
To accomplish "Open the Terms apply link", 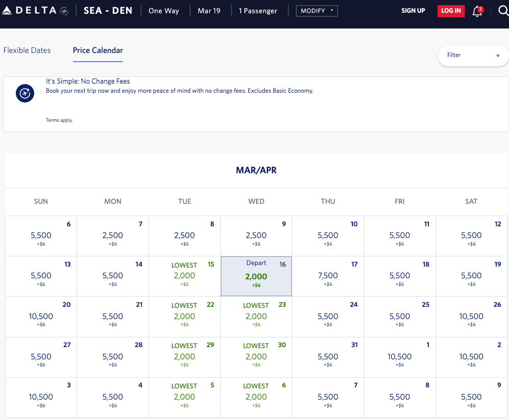I will (59, 120).
